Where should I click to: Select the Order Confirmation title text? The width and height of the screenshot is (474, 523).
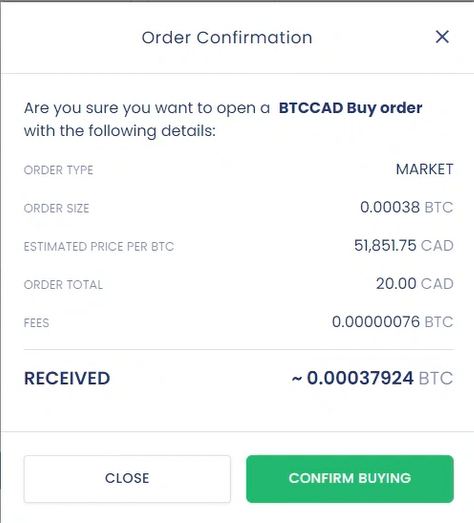(227, 37)
